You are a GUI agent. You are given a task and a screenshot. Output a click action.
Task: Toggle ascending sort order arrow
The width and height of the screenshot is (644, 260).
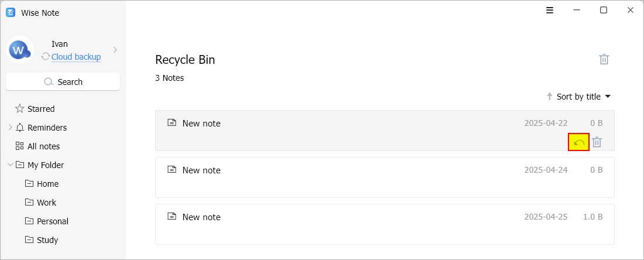point(550,97)
